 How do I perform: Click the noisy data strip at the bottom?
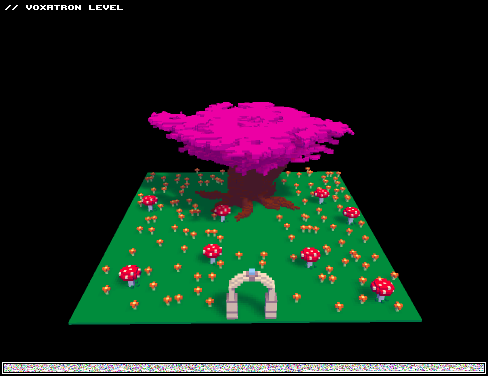(244, 368)
